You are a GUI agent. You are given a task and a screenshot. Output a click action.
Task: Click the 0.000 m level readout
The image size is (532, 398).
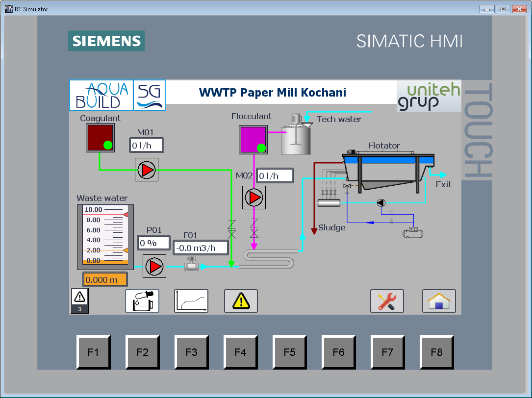[x=105, y=279]
